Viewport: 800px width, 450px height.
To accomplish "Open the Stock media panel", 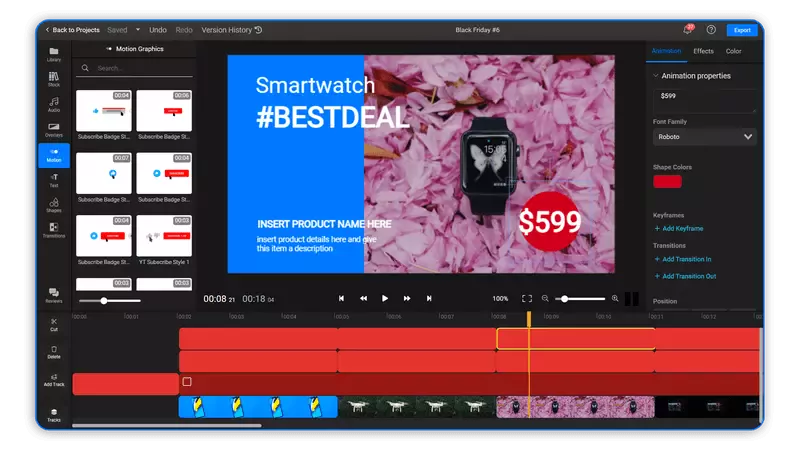I will (x=54, y=79).
